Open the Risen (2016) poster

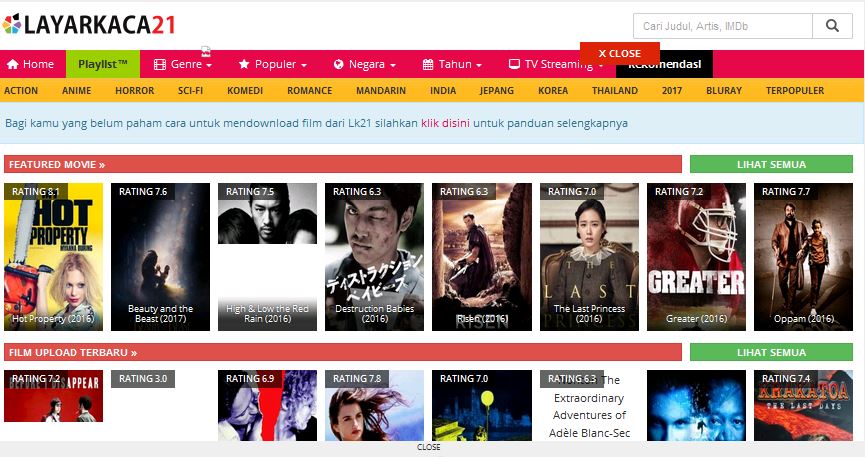pyautogui.click(x=482, y=257)
